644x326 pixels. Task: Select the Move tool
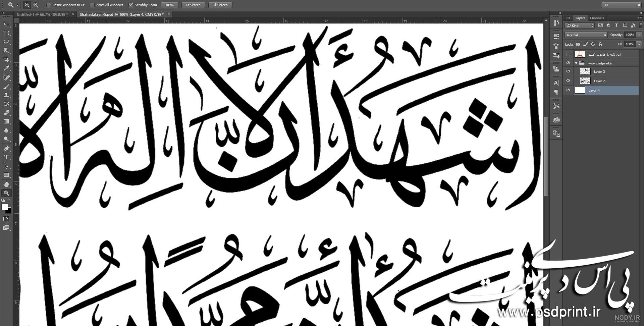point(6,24)
